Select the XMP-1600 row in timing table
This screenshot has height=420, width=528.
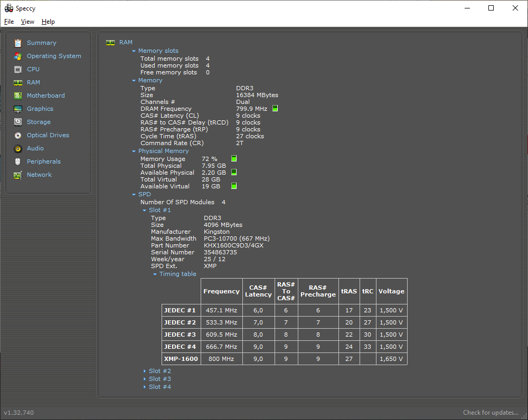pyautogui.click(x=181, y=359)
